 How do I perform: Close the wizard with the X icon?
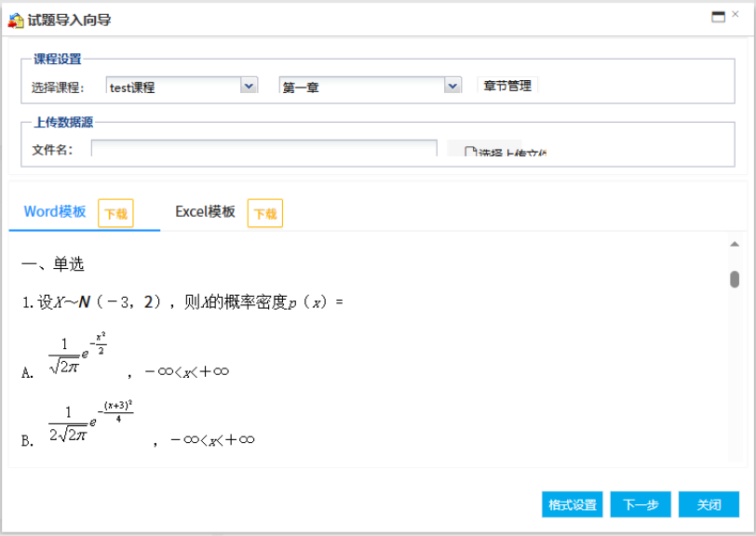pyautogui.click(x=737, y=17)
